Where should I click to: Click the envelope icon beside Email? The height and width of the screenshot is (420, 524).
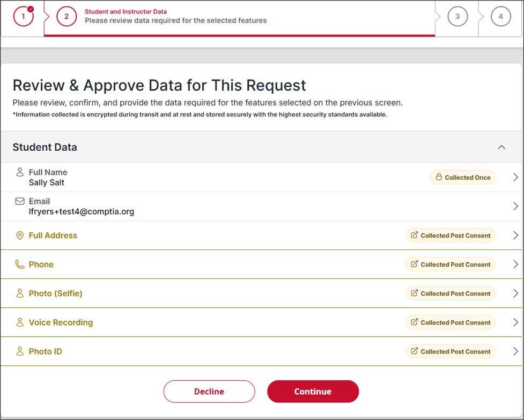[x=20, y=201]
